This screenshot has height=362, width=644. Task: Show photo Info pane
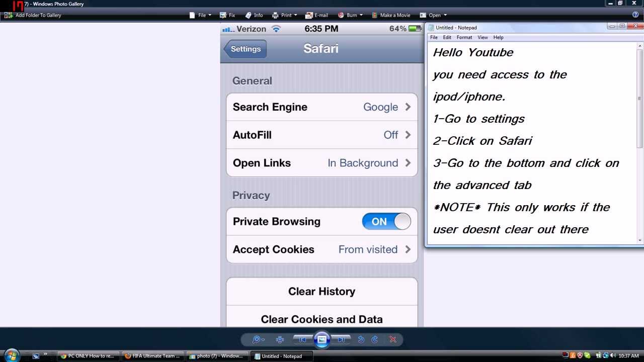254,15
